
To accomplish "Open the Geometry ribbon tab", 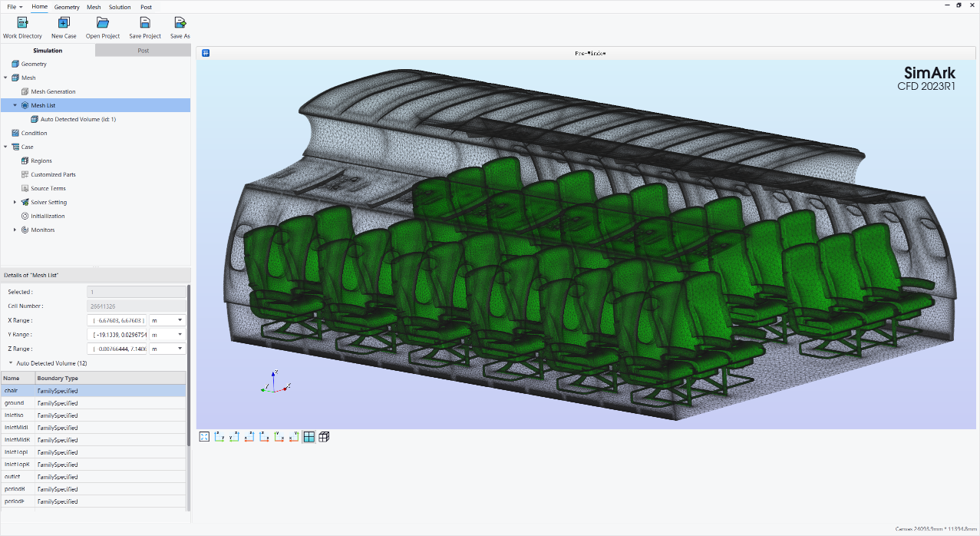I will 67,7.
